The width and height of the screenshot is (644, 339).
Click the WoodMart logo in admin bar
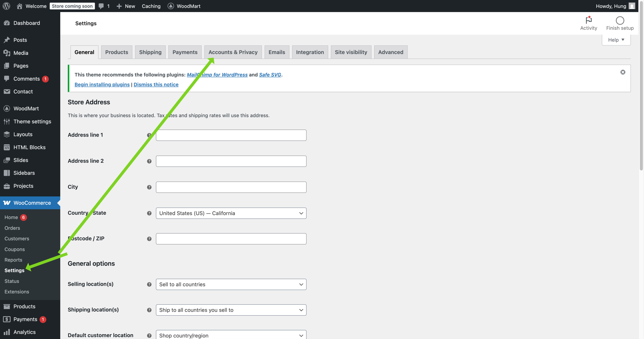click(x=171, y=6)
